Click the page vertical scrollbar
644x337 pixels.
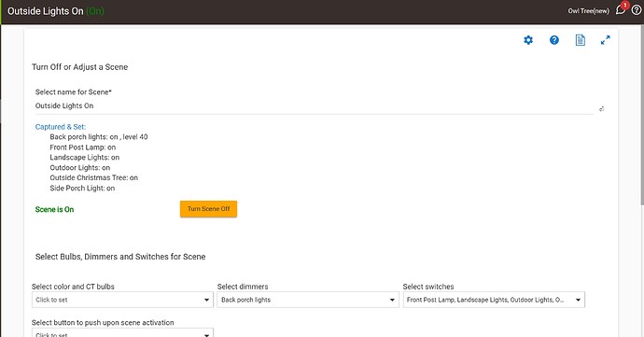coord(641,115)
